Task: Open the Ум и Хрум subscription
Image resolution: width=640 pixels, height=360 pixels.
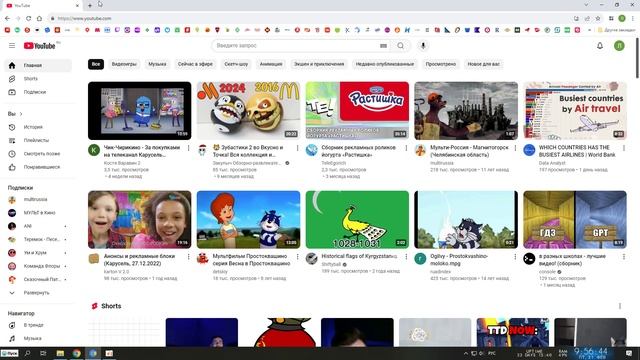Action: tap(38, 253)
